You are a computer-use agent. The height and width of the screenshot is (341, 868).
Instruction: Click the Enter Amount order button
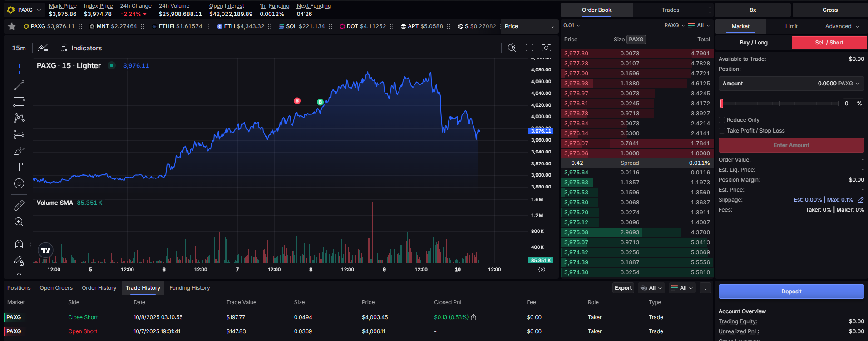(x=791, y=145)
